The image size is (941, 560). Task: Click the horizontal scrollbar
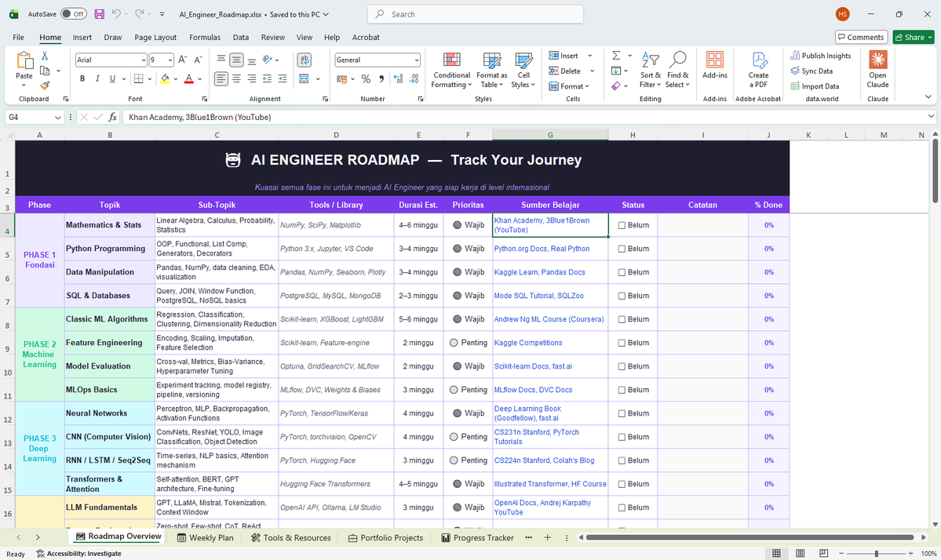click(x=750, y=538)
